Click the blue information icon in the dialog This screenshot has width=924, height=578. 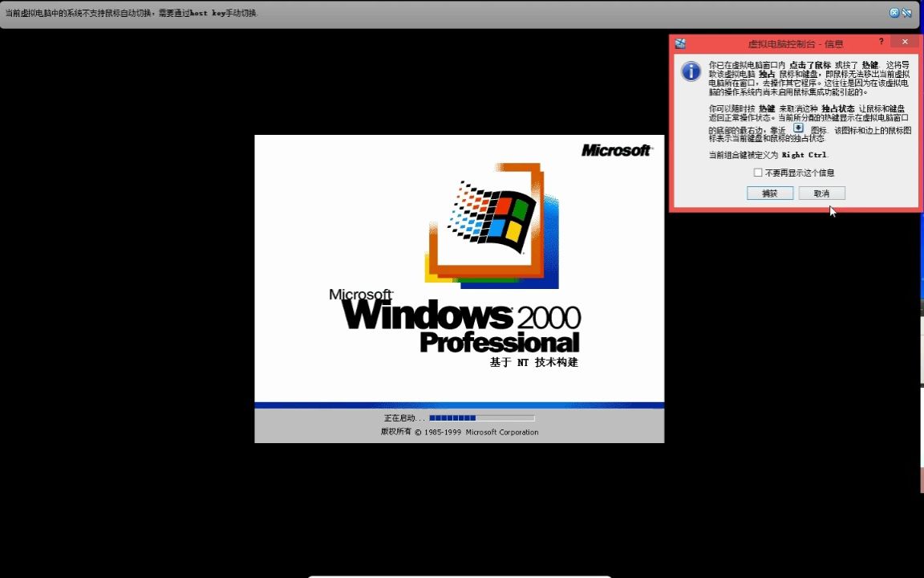click(x=691, y=71)
